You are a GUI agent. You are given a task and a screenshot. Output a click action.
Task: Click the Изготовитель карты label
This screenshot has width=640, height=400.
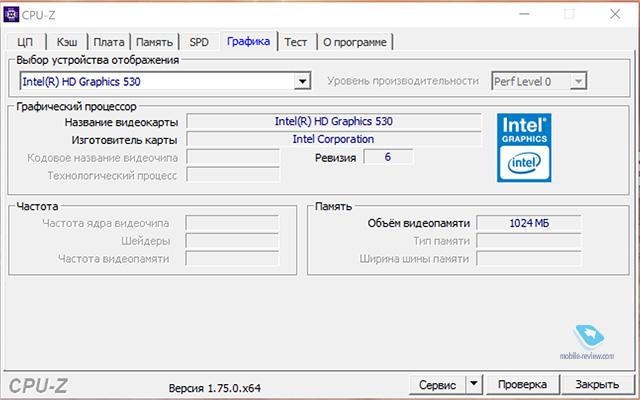pyautogui.click(x=124, y=140)
